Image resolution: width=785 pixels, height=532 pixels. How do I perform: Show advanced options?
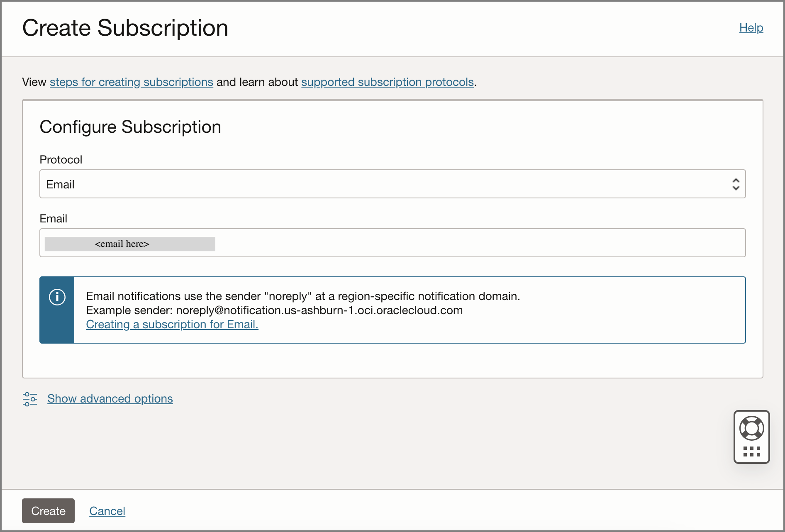(110, 398)
